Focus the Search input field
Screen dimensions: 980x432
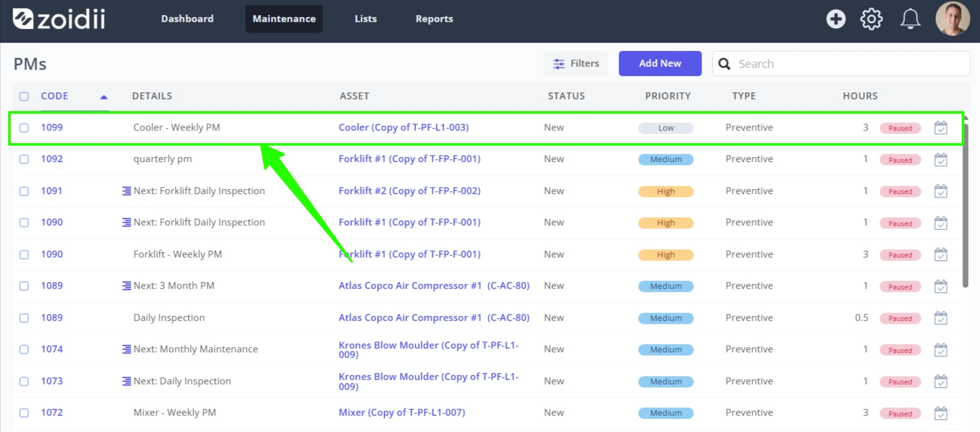click(x=841, y=63)
